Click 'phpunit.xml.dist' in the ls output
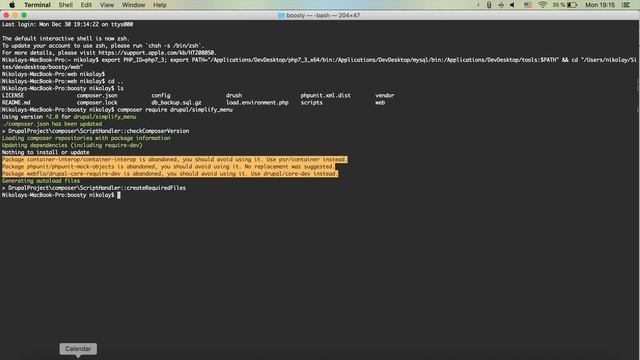640x360 pixels. (x=326, y=96)
